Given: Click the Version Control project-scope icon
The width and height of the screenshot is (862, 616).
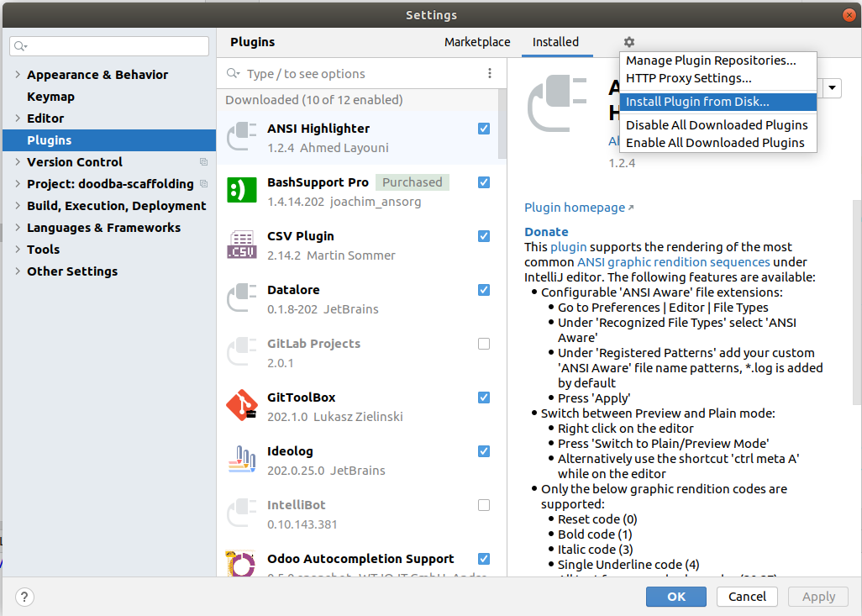Looking at the screenshot, I should tap(204, 161).
